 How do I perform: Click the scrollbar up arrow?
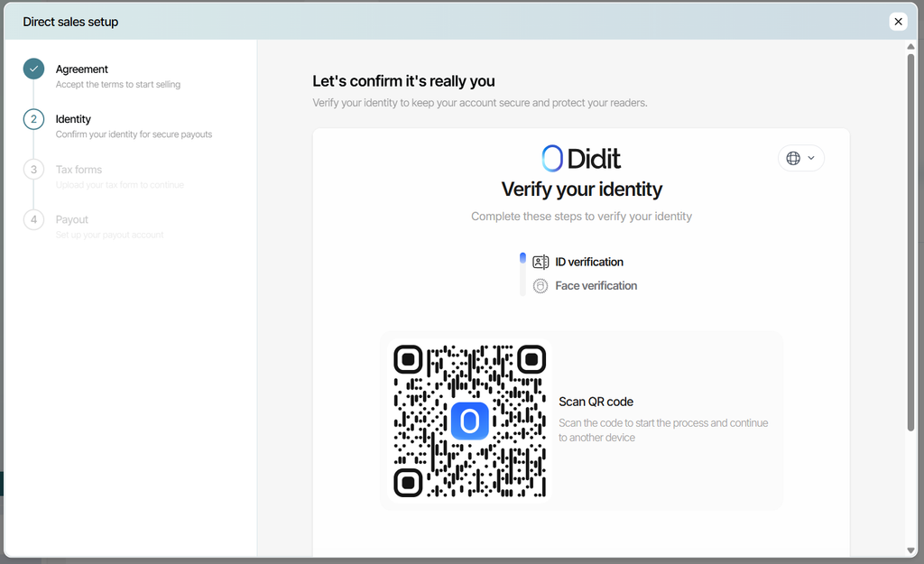point(910,47)
